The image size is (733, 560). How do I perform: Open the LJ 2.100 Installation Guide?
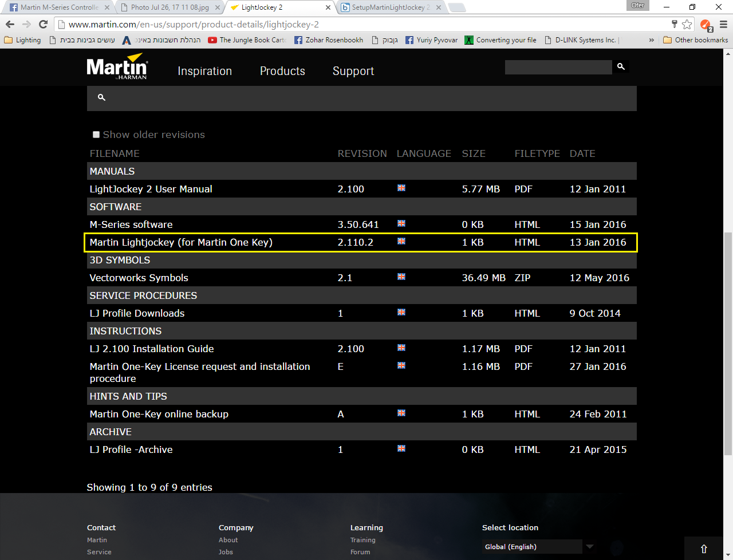(x=152, y=349)
